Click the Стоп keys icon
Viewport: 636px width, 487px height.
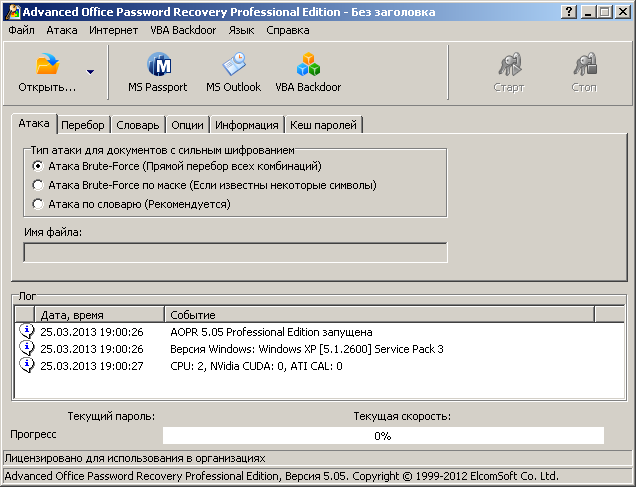click(x=585, y=64)
